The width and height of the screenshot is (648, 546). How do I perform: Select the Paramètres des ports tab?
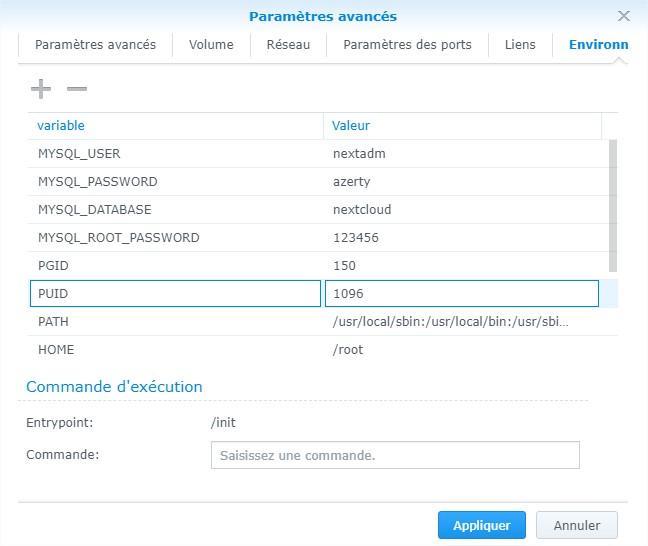pos(407,45)
